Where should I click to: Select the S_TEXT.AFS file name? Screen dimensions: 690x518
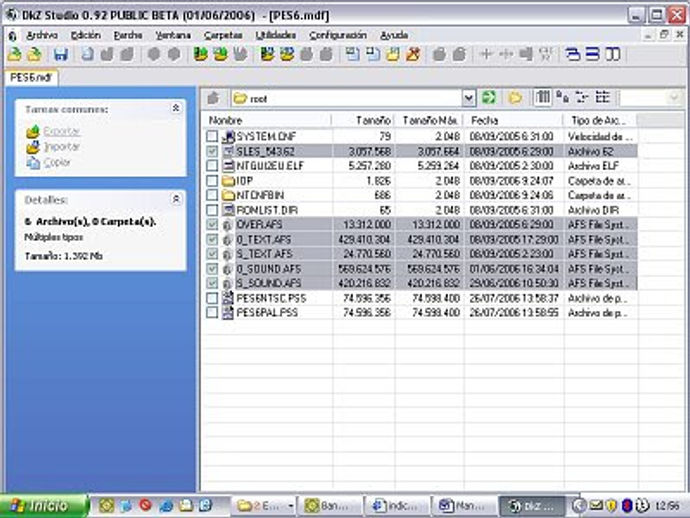[264, 254]
